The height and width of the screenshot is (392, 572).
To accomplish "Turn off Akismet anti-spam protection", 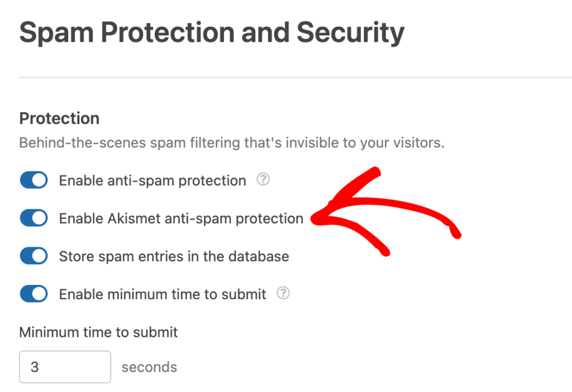I will (34, 218).
